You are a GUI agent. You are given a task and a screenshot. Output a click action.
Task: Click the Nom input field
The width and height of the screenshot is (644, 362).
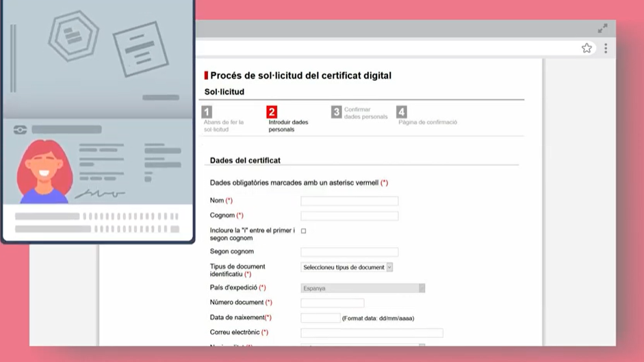tap(349, 201)
